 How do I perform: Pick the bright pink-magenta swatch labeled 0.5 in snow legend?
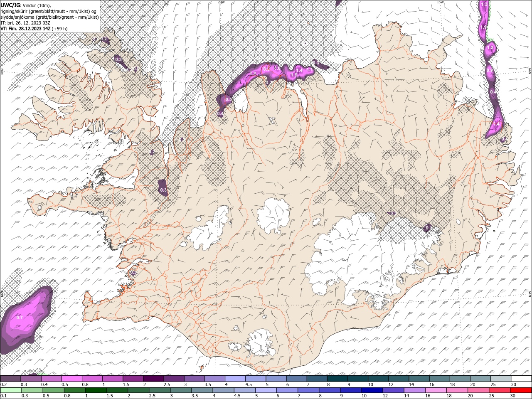click(x=72, y=379)
